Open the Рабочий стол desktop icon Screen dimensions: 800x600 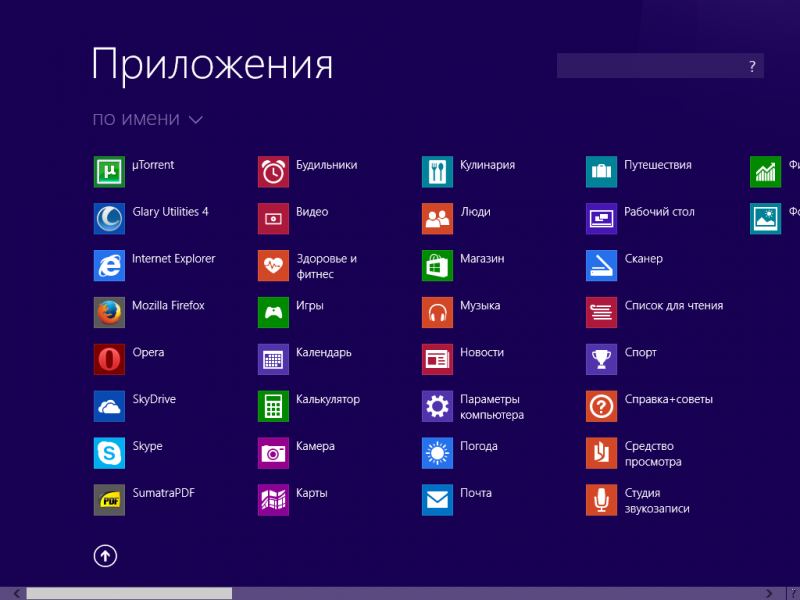coord(602,219)
